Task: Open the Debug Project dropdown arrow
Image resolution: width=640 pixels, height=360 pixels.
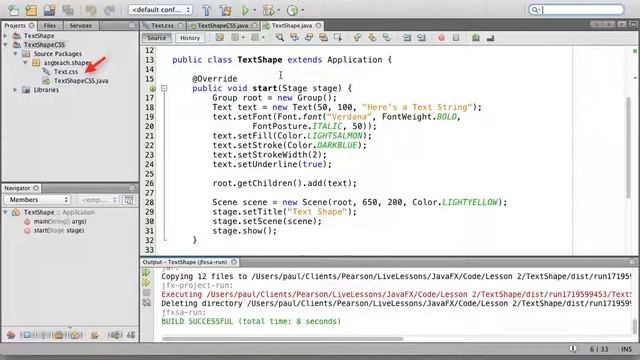Action: (279, 10)
